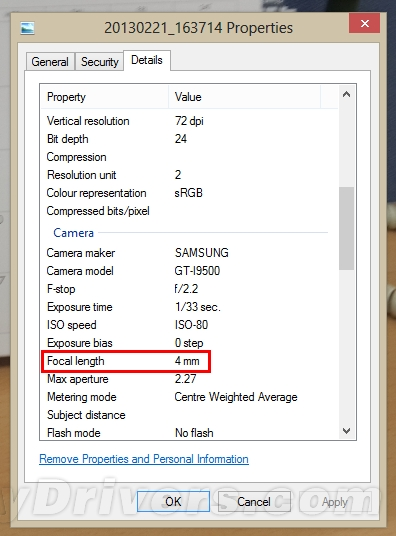Click the ISO-80 value

(191, 325)
